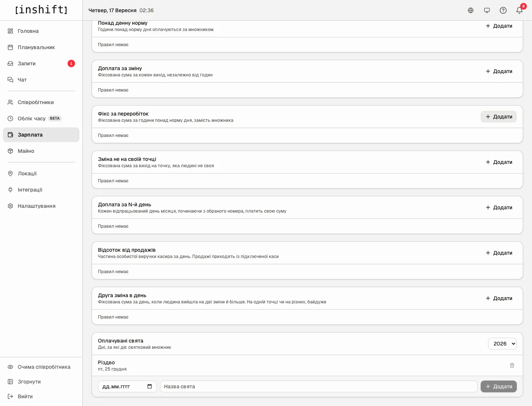Click the red 1 badge on Запити
532x406 pixels.
(x=71, y=63)
